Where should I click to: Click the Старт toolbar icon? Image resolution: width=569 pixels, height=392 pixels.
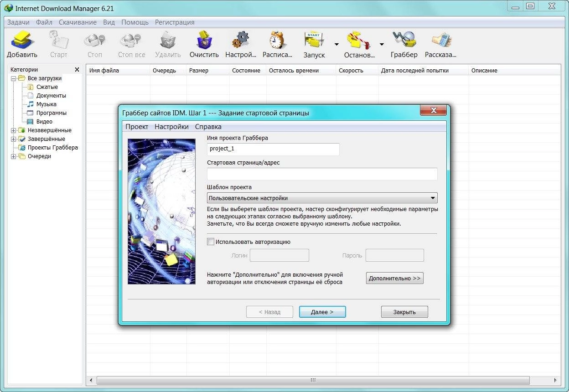pos(58,40)
